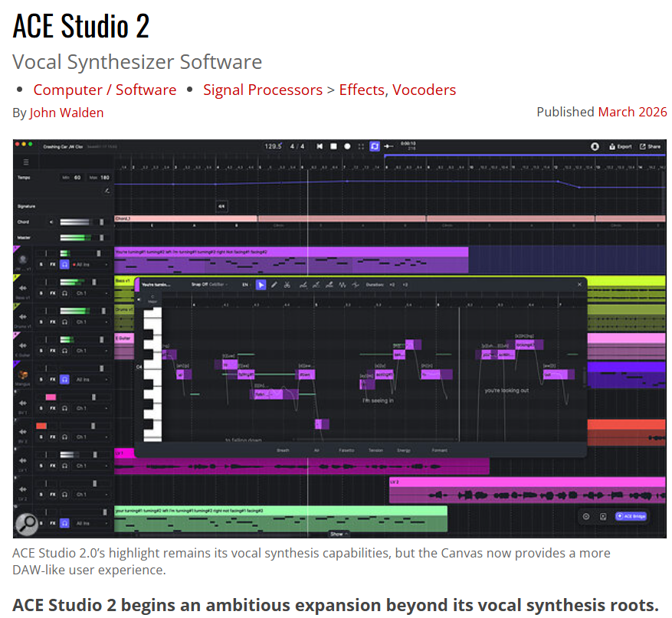Click the slider icon next to the loop button
The width and height of the screenshot is (672, 618).
click(x=388, y=146)
